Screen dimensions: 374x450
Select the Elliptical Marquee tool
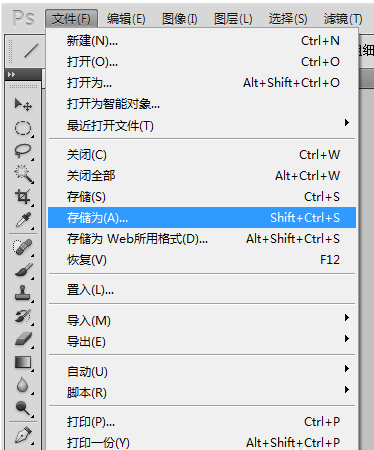[23, 128]
